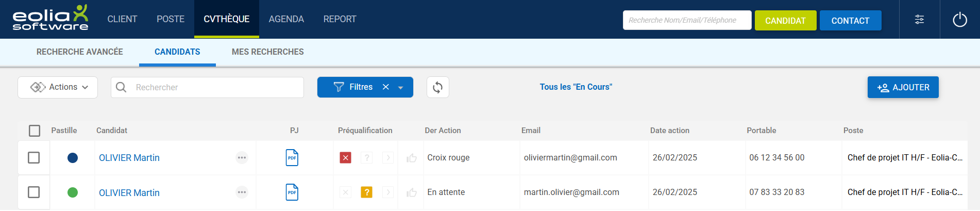
Task: Open the settings sliders icon
Action: (x=919, y=20)
